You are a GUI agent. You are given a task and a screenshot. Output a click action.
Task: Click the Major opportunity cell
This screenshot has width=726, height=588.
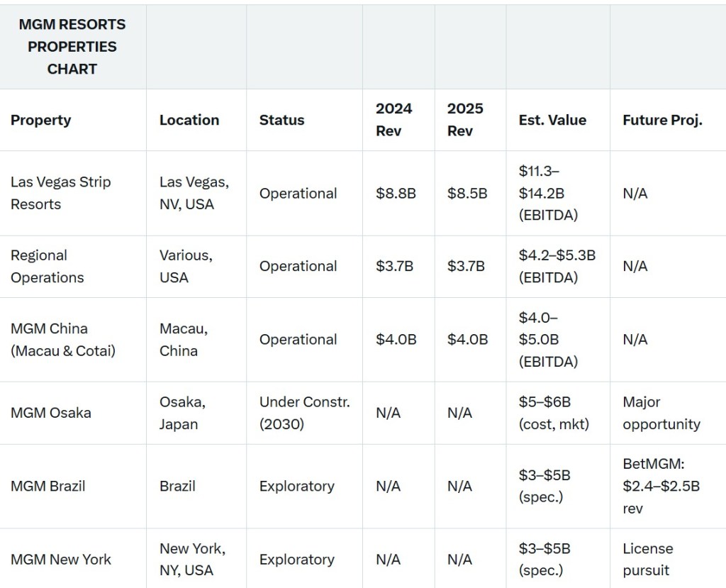click(661, 413)
